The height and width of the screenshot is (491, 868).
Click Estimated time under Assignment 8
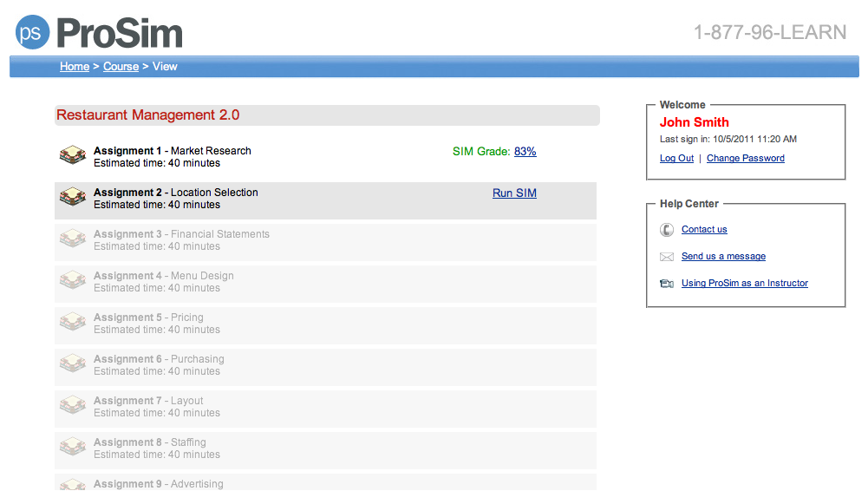click(157, 455)
